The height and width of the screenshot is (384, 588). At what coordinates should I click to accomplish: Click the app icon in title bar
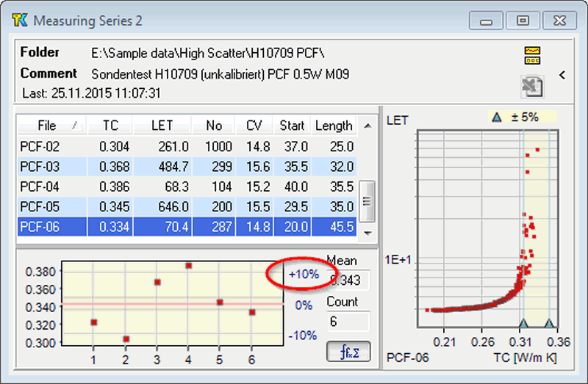[19, 21]
